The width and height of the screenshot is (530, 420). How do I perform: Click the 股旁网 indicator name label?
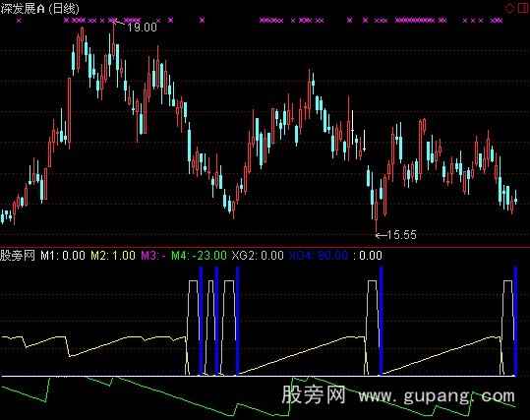pyautogui.click(x=18, y=255)
